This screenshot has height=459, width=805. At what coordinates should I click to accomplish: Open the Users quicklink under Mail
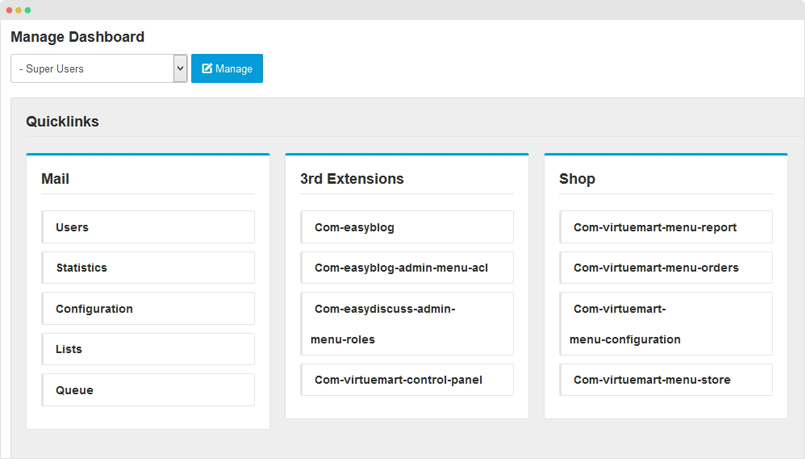point(148,227)
